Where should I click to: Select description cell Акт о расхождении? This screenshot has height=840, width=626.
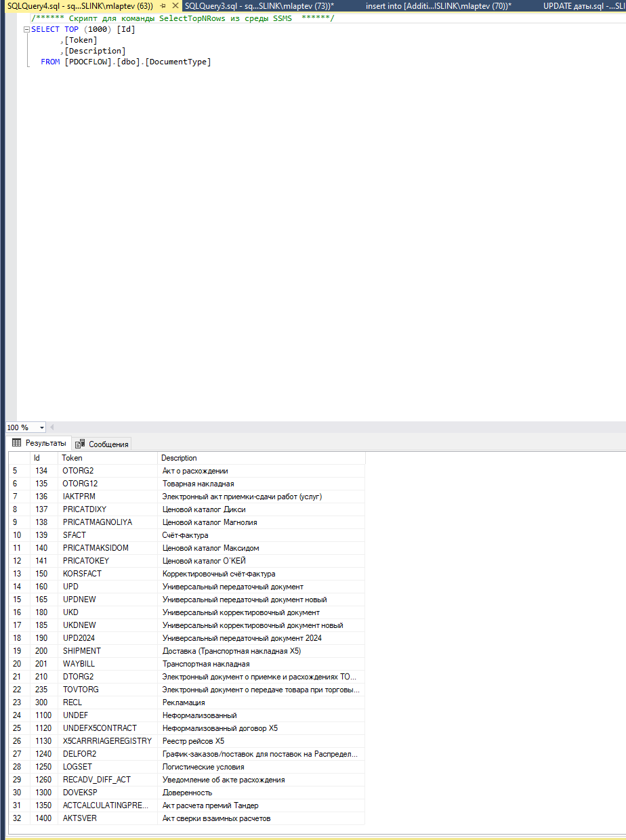point(262,471)
